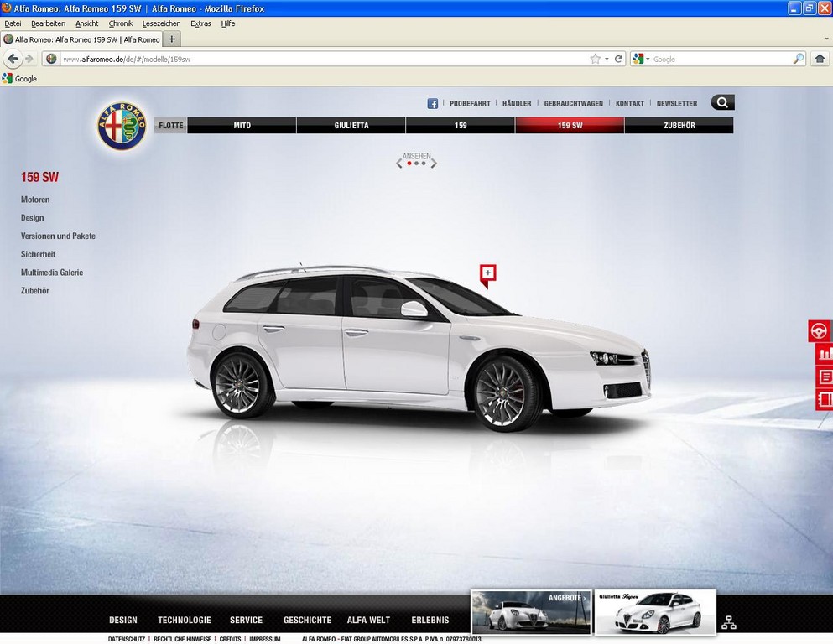
Task: Click the Alfa Romeo logo emblem
Action: (x=122, y=126)
